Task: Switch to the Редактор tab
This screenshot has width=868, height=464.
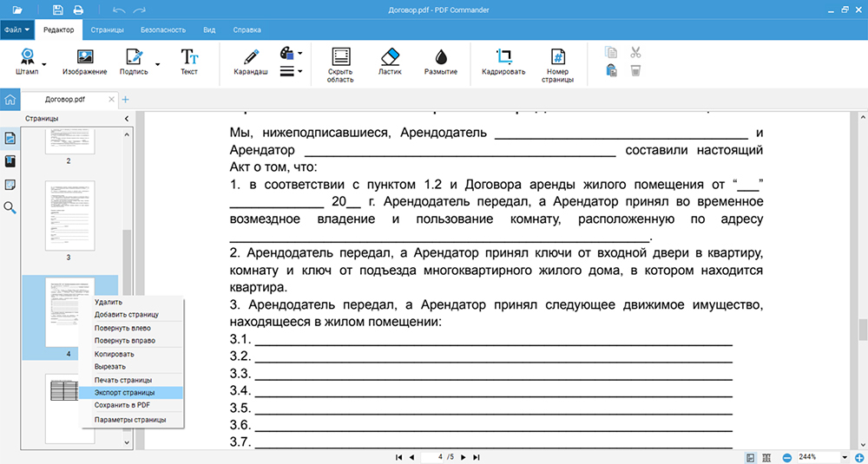Action: pyautogui.click(x=59, y=29)
